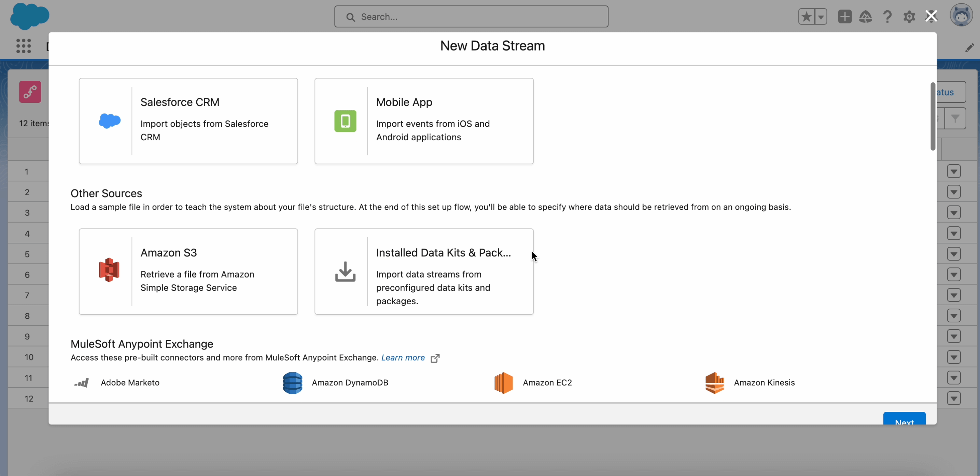Close the New Data Stream dialog
The image size is (980, 476).
[x=931, y=16]
